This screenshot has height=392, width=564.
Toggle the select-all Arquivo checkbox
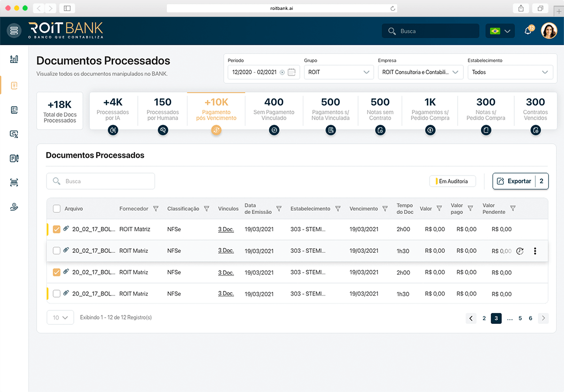pos(57,209)
